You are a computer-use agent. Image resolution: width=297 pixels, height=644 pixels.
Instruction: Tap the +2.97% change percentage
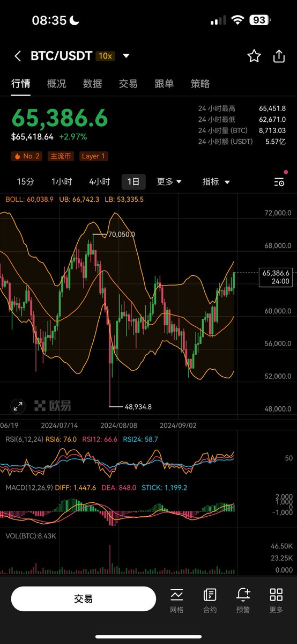click(73, 137)
